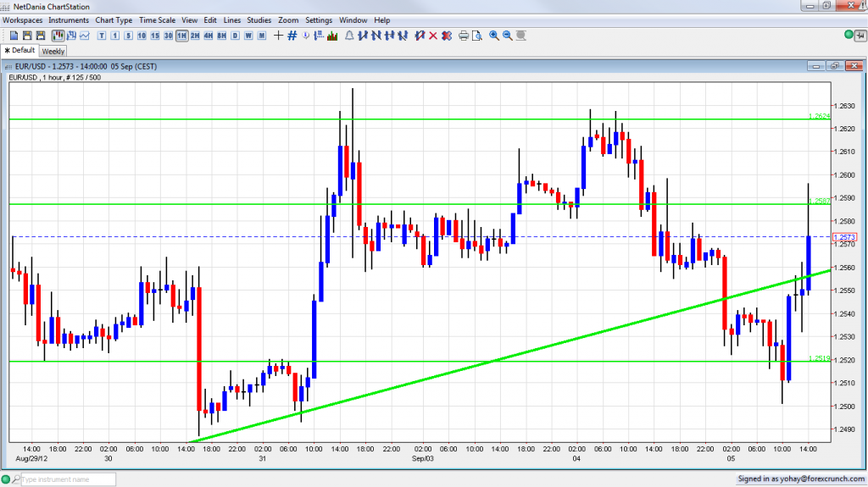
Task: Set time scale to 10 minutes
Action: [x=142, y=36]
